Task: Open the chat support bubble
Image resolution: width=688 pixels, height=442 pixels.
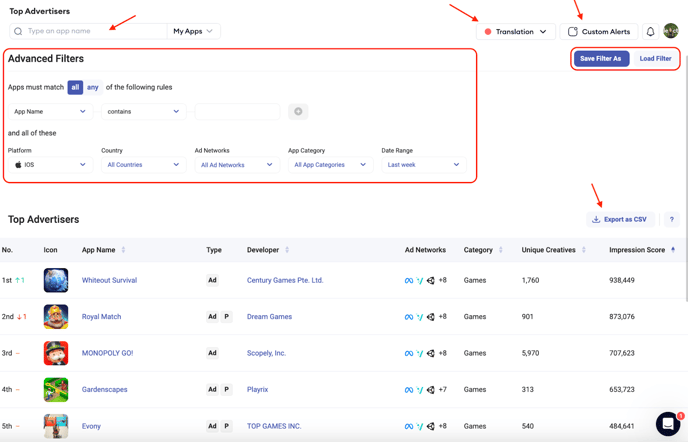Action: coord(668,424)
